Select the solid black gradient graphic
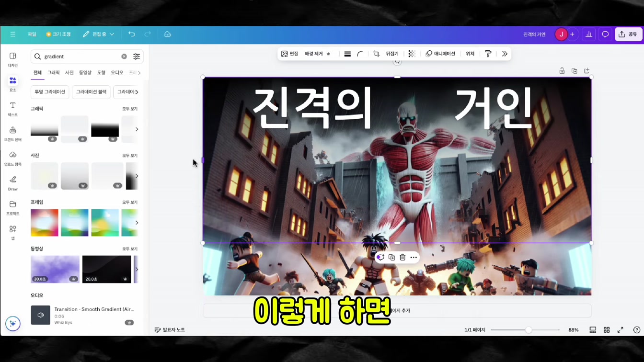This screenshot has width=644, height=362. [105, 129]
